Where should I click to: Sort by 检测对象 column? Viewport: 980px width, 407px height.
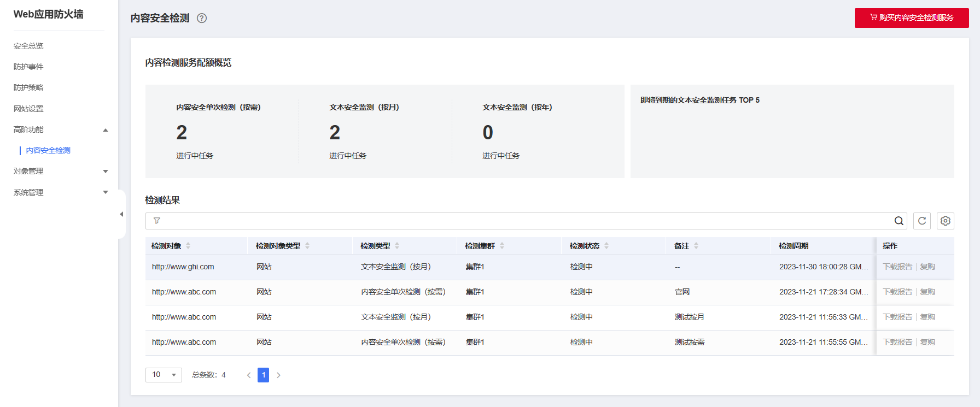[x=188, y=246]
